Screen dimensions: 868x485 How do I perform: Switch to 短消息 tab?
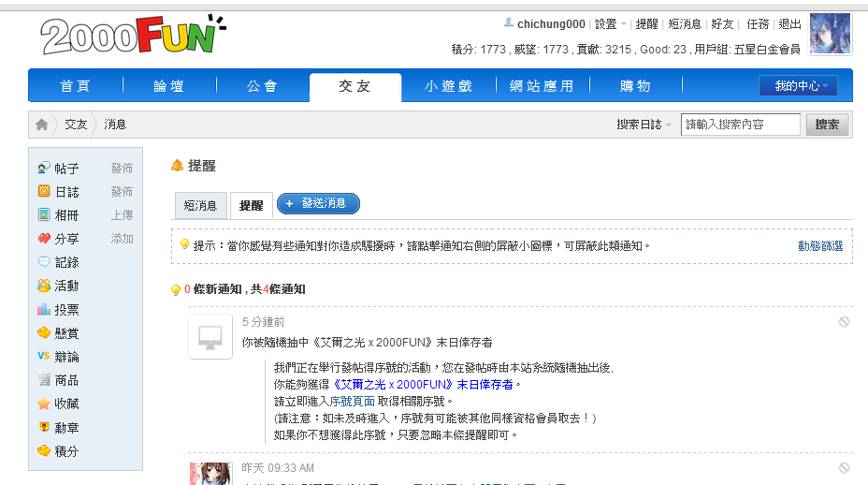point(200,205)
